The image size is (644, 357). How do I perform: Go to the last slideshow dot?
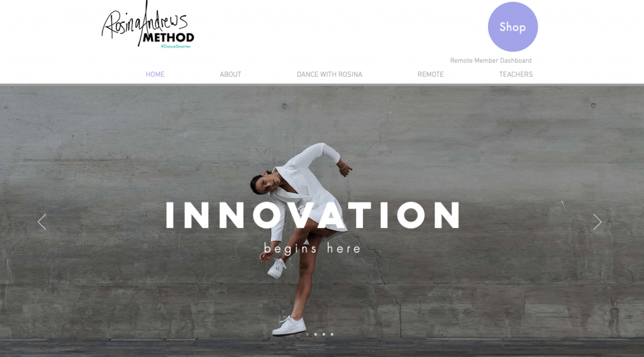pos(332,334)
